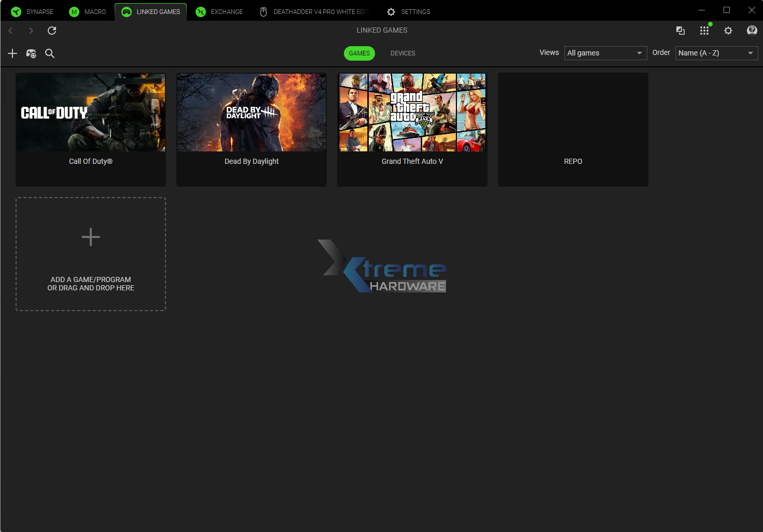Expand the Views 'All games' dropdown
The height and width of the screenshot is (532, 763).
605,53
